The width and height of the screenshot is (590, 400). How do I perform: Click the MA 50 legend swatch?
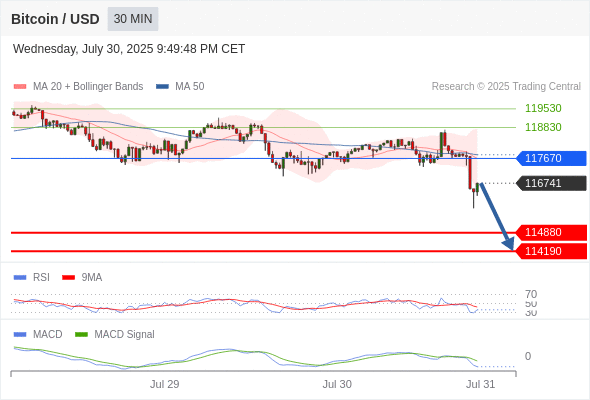162,87
